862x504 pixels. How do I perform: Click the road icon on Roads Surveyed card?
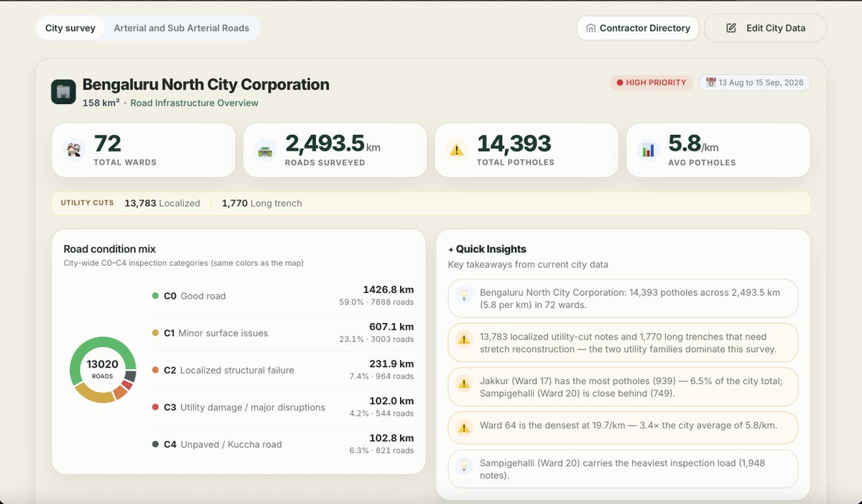coord(265,150)
